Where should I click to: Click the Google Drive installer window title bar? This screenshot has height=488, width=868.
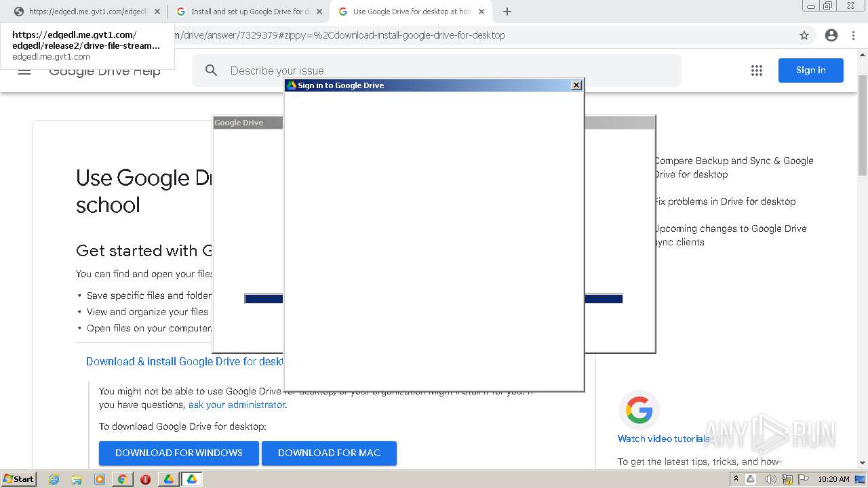(x=434, y=123)
